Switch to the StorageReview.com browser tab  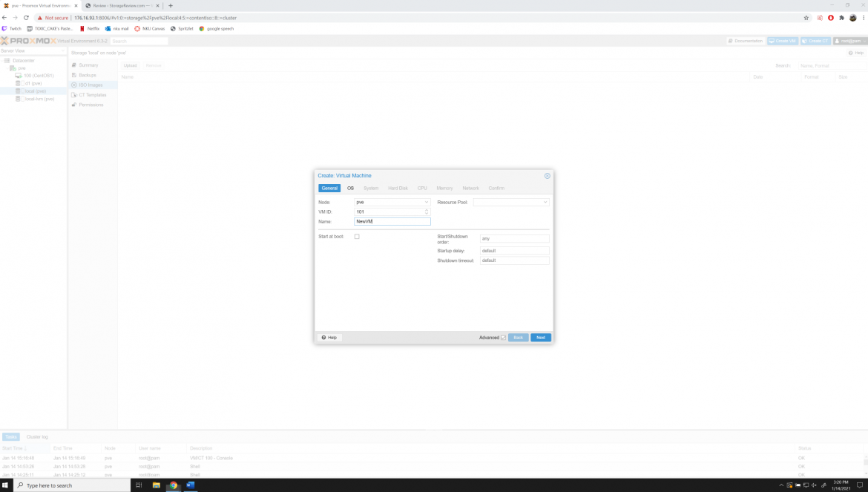pyautogui.click(x=121, y=5)
